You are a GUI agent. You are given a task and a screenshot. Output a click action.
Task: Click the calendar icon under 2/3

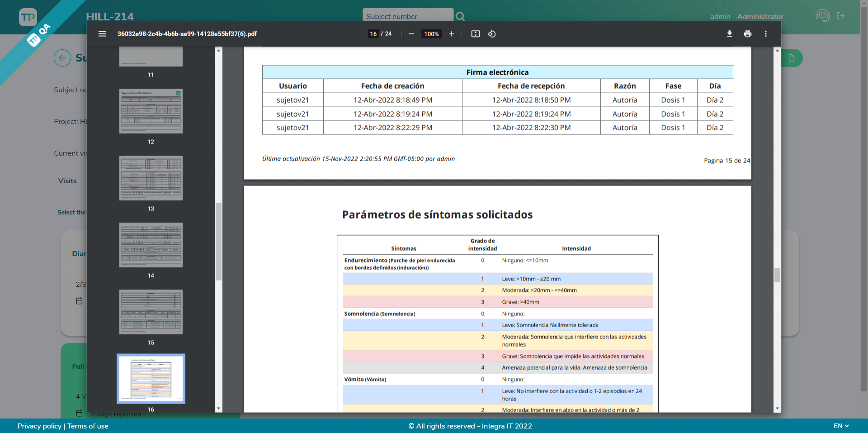pos(79,301)
